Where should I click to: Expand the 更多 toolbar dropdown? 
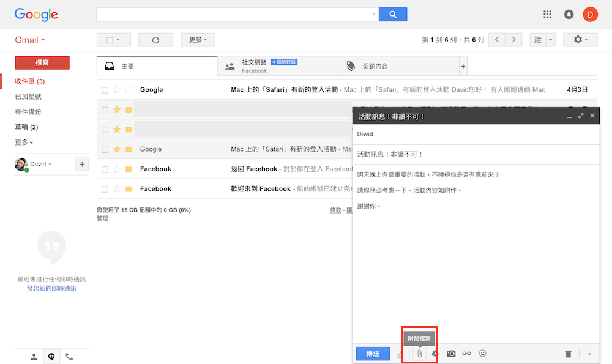tap(198, 40)
